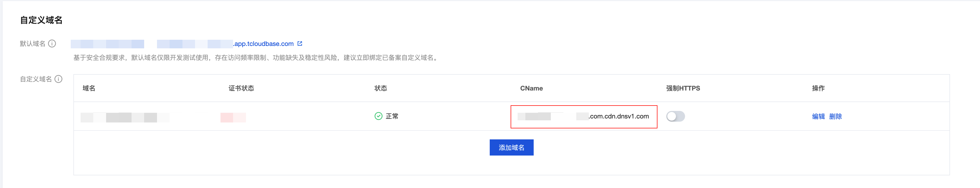Click the 状态 column header
Viewport: 980px width, 188px height.
[381, 88]
